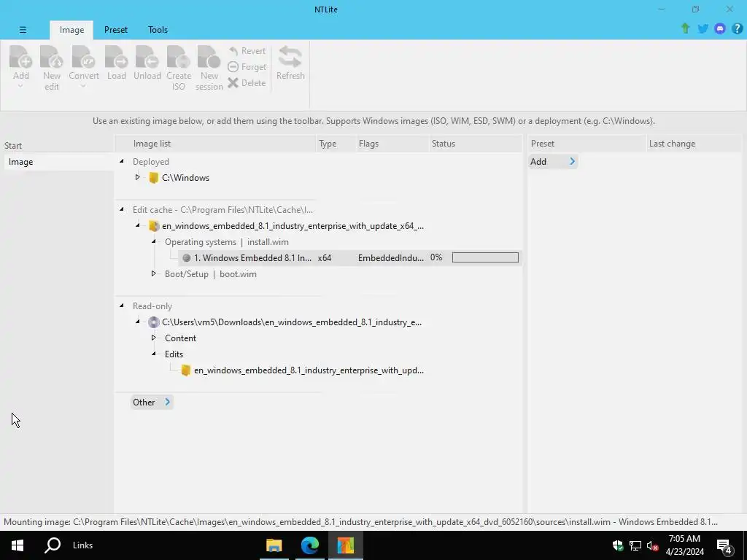Viewport: 747px width, 560px height.
Task: Click the New session toolbar icon
Action: (209, 57)
